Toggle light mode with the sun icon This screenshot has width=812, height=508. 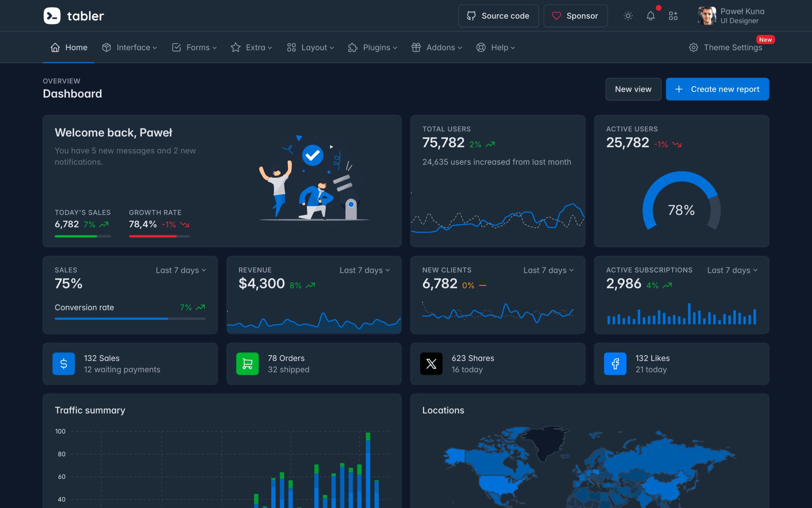(x=627, y=16)
